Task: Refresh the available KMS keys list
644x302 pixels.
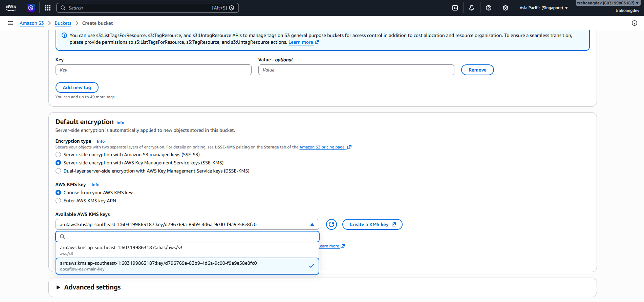Action: (x=331, y=224)
